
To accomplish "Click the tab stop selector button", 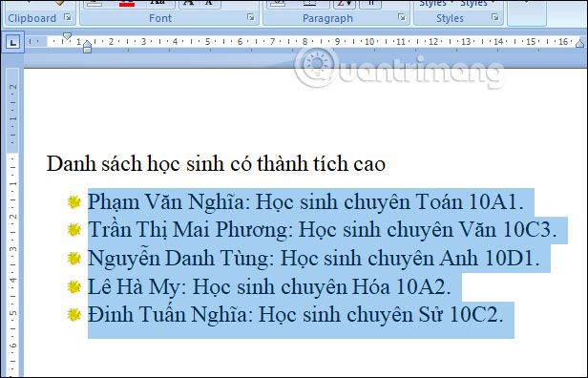I will (13, 42).
